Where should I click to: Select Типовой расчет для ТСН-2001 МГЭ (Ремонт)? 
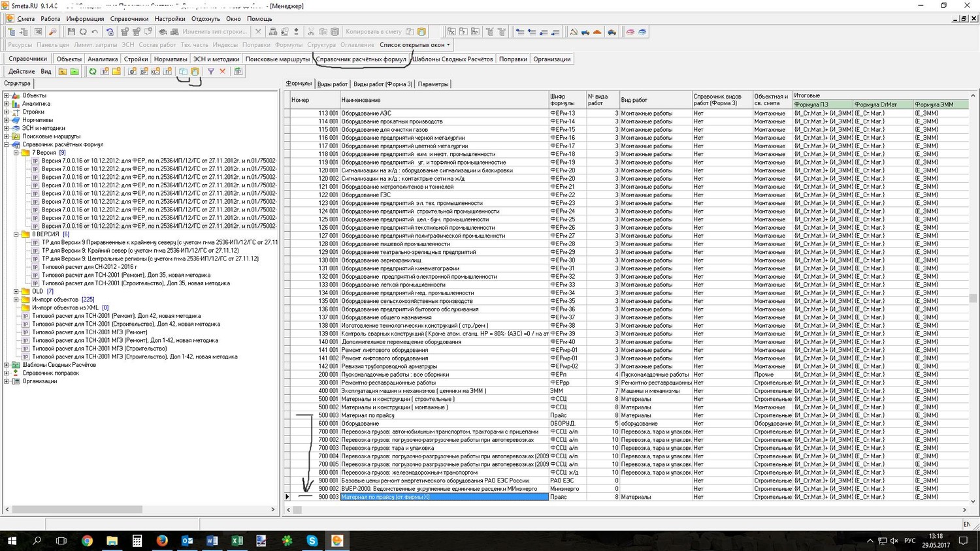click(x=90, y=332)
